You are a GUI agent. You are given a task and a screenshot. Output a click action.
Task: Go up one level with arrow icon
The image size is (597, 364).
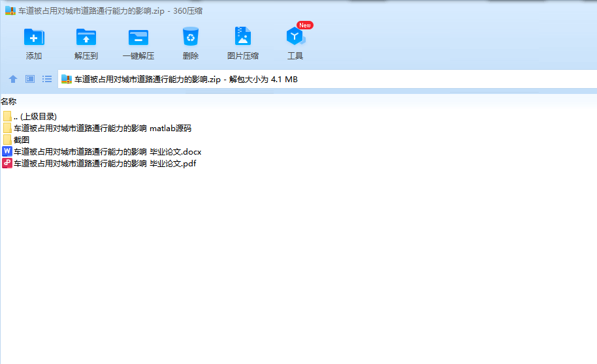13,79
